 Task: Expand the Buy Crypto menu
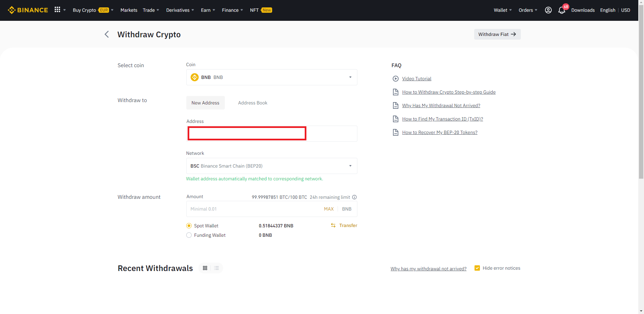[x=93, y=10]
